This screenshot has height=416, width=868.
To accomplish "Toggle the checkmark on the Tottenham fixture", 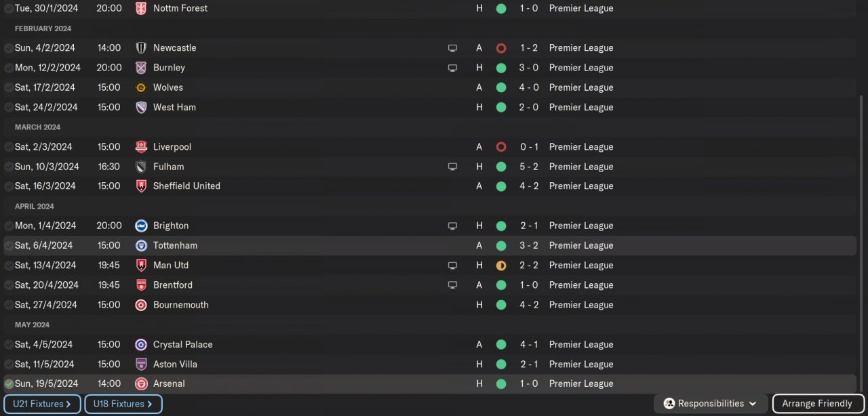I will tap(9, 246).
